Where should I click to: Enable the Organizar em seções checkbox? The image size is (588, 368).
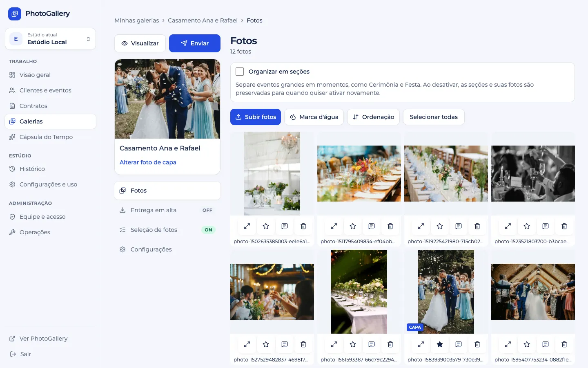pos(240,72)
